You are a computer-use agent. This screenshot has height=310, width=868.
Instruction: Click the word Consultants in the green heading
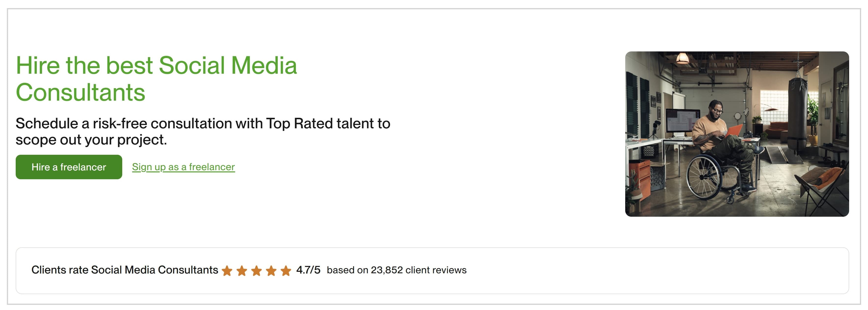pos(81,92)
